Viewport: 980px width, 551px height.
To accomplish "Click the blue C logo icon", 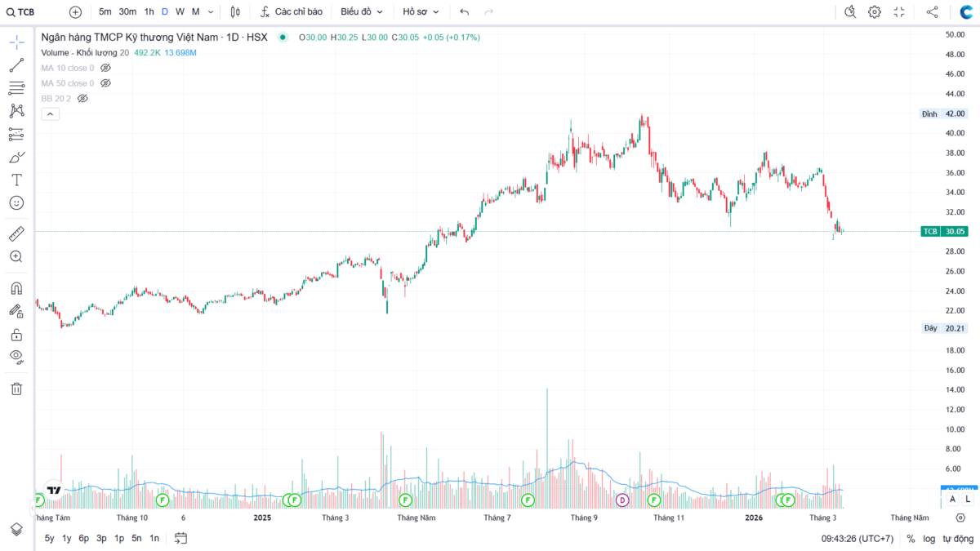I will (x=966, y=12).
